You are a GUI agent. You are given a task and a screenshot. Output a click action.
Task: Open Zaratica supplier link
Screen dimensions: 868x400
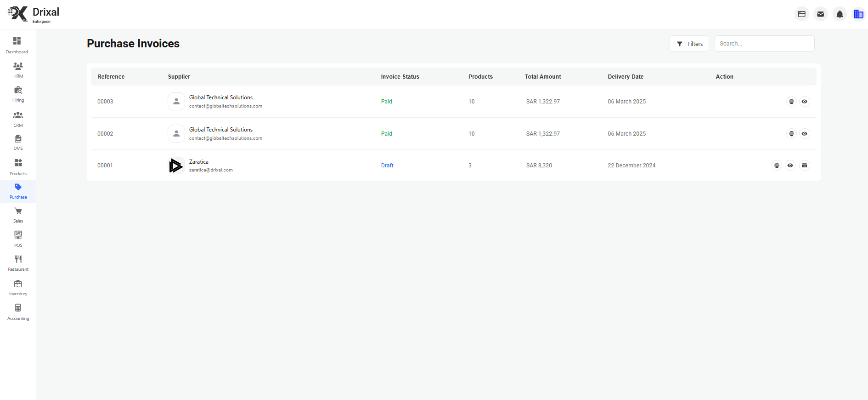point(199,162)
